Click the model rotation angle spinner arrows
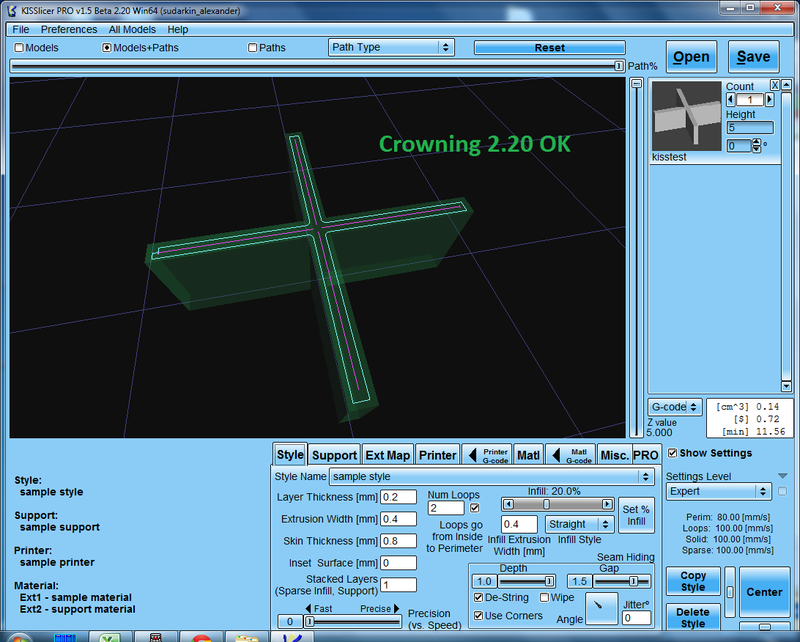This screenshot has height=642, width=800. pyautogui.click(x=757, y=146)
